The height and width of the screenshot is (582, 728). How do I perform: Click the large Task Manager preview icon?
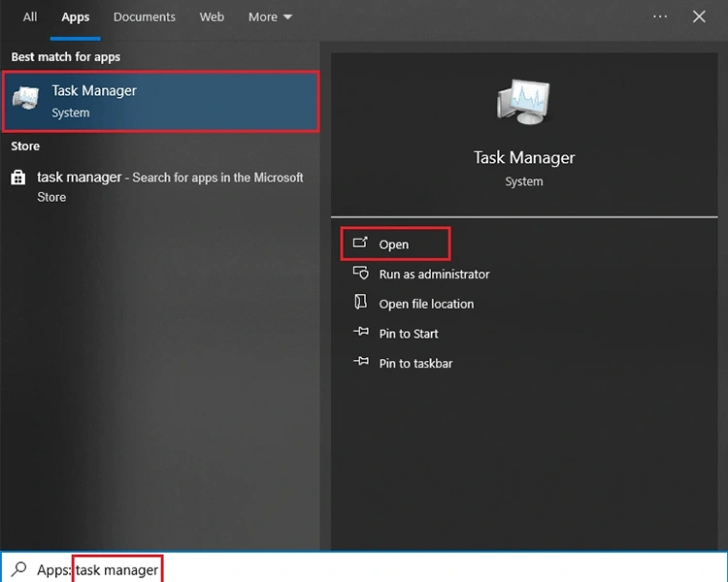point(524,102)
